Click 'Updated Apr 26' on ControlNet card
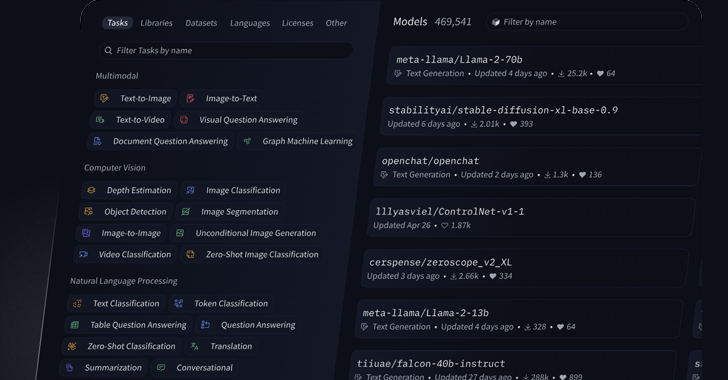Image resolution: width=728 pixels, height=380 pixels. pyautogui.click(x=402, y=225)
